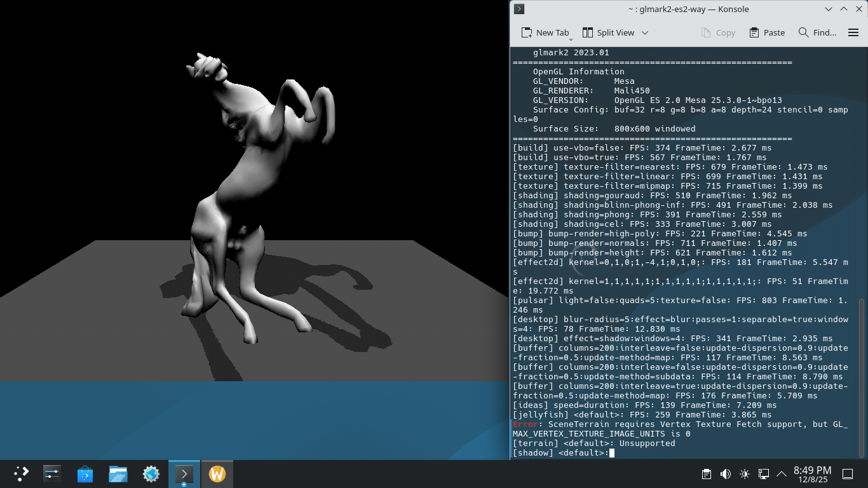
Task: Open the volume control in system tray
Action: pos(725,474)
